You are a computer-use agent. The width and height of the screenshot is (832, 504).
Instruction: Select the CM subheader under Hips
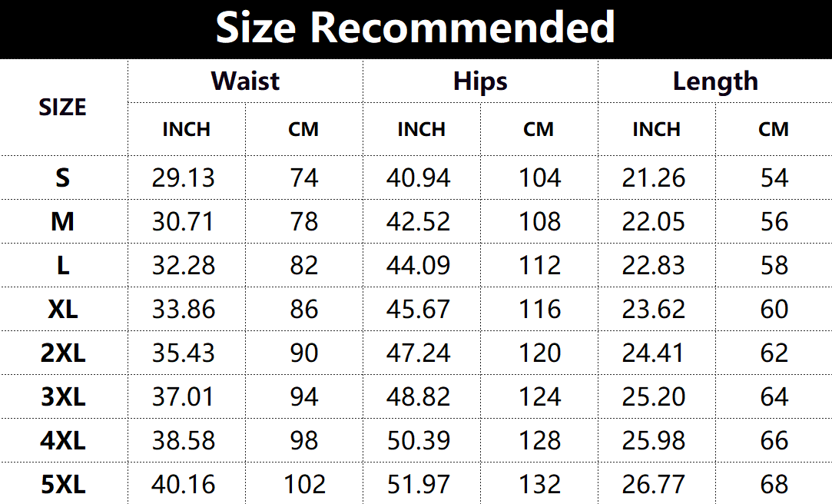tap(539, 129)
